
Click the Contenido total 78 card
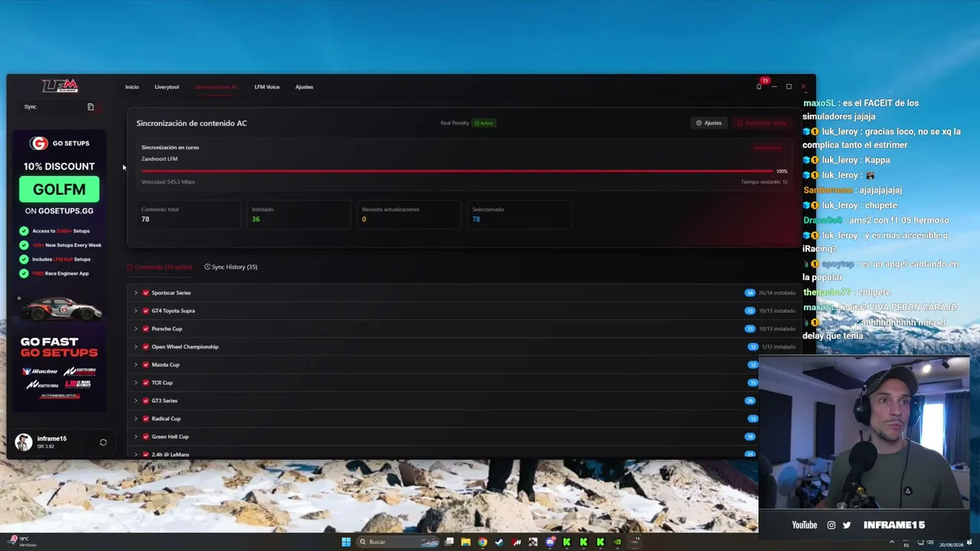(x=188, y=214)
